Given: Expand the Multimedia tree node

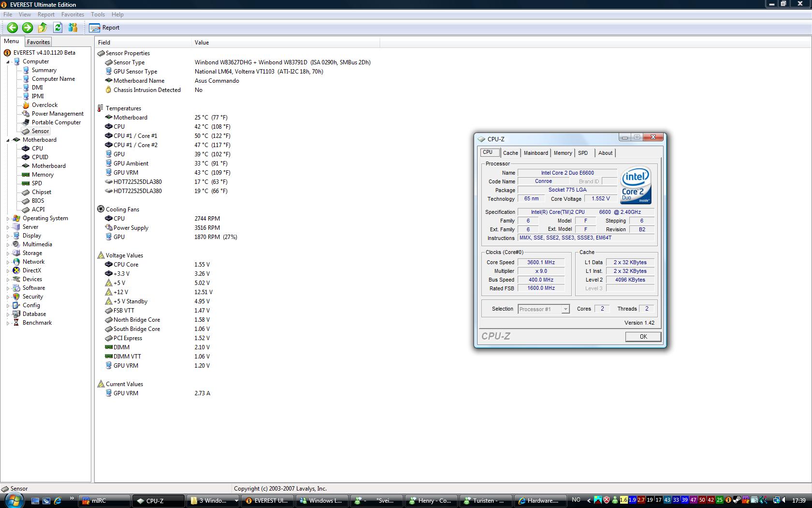Looking at the screenshot, I should pyautogui.click(x=8, y=245).
